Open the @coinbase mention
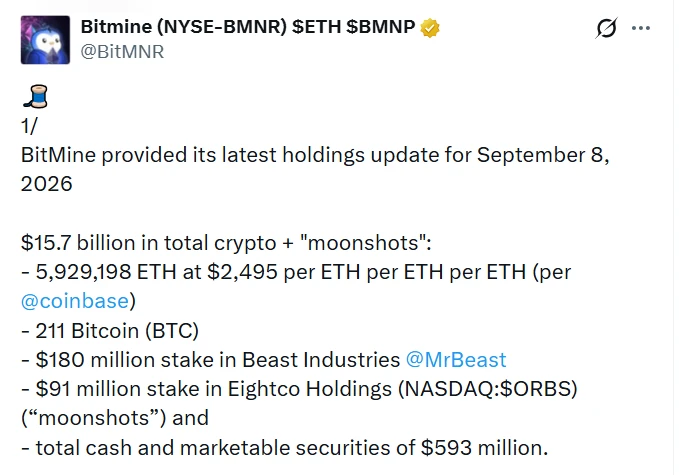This screenshot has width=679, height=475. (x=75, y=301)
